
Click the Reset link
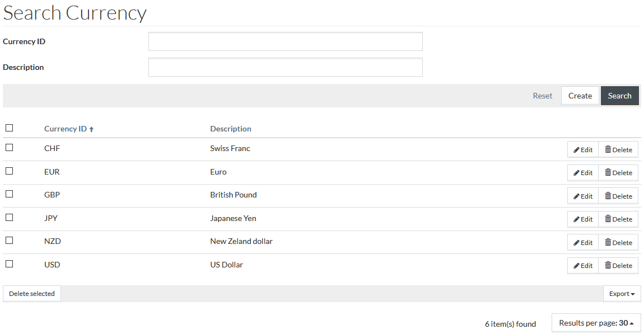(543, 96)
